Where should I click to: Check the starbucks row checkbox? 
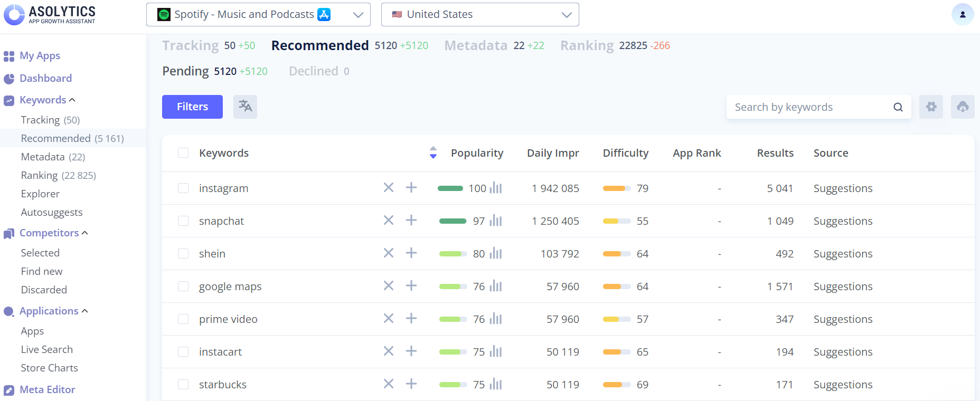click(x=183, y=385)
